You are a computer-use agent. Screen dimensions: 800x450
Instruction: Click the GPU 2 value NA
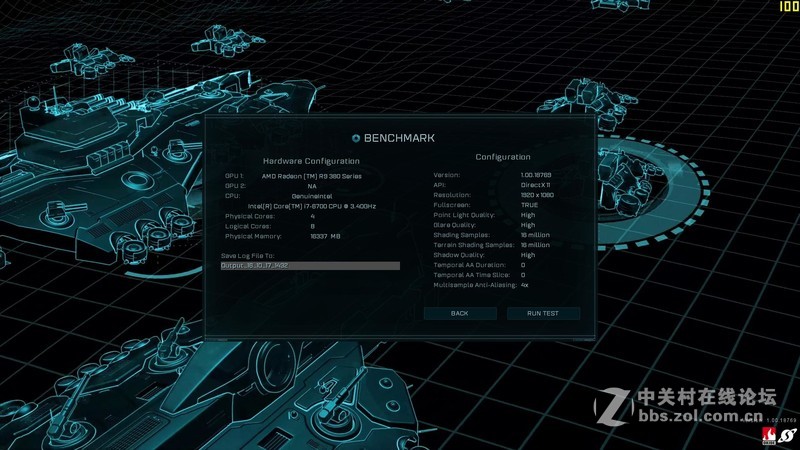point(312,186)
